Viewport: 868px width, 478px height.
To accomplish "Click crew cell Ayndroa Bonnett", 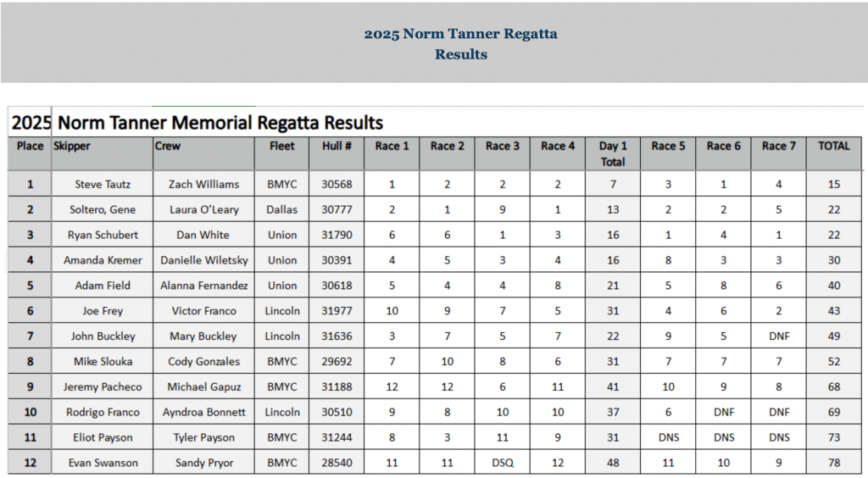I will (203, 413).
